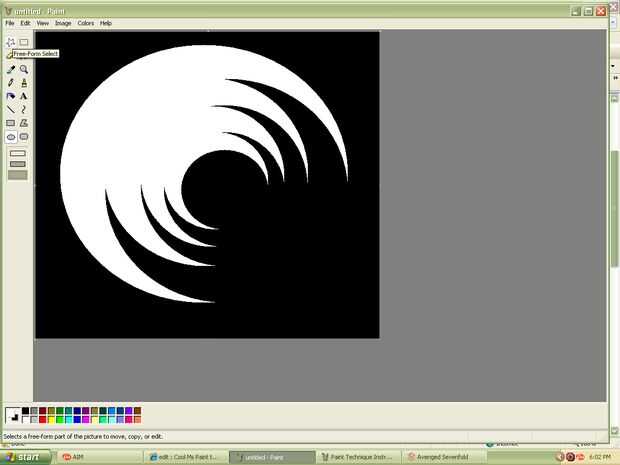The height and width of the screenshot is (465, 620).
Task: Select the Free-Form Select tool
Action: point(11,42)
